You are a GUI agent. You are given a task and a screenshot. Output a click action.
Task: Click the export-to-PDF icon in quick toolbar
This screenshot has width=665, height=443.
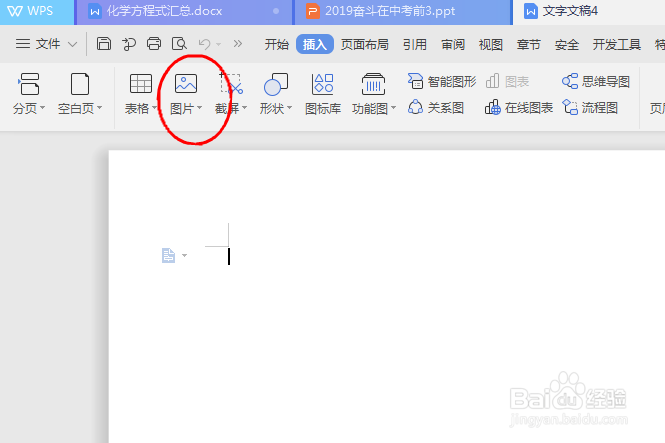coord(129,44)
